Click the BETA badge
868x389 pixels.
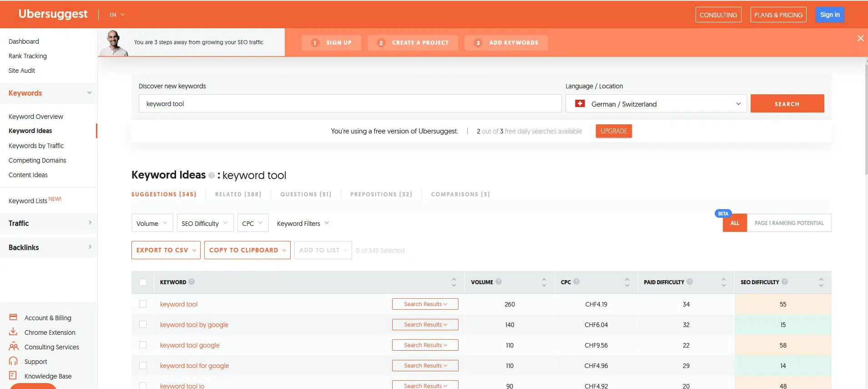coord(723,214)
